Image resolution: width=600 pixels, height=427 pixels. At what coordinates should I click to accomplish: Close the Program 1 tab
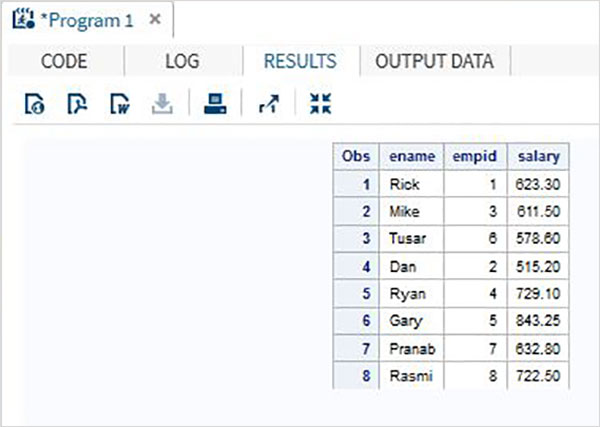(x=154, y=20)
